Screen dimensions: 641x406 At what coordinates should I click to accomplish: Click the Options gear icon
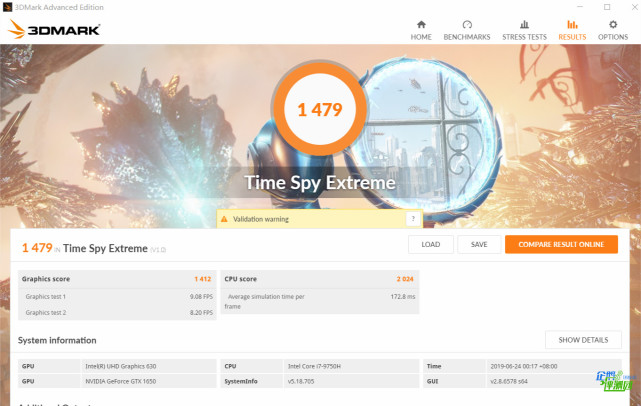[x=613, y=25]
